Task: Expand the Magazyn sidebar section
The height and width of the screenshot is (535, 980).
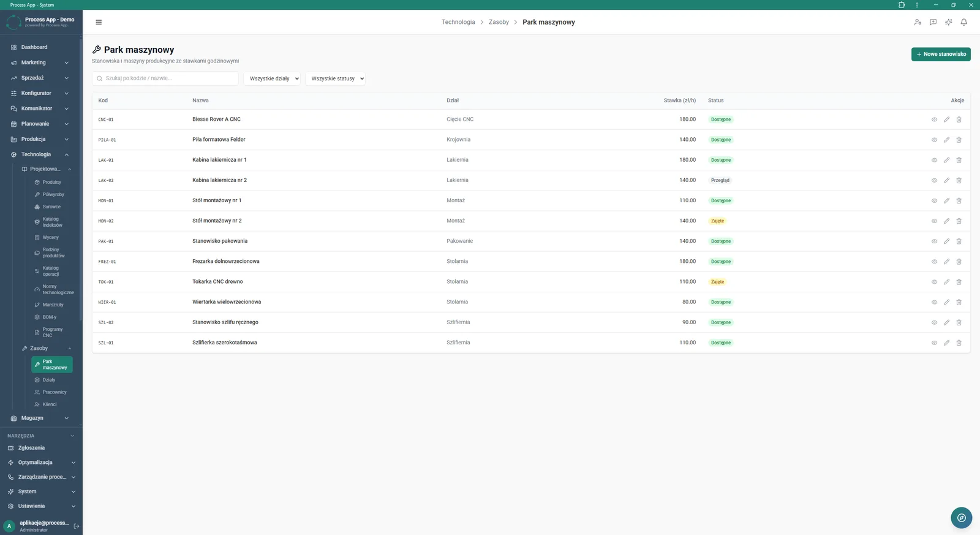Action: (41, 418)
